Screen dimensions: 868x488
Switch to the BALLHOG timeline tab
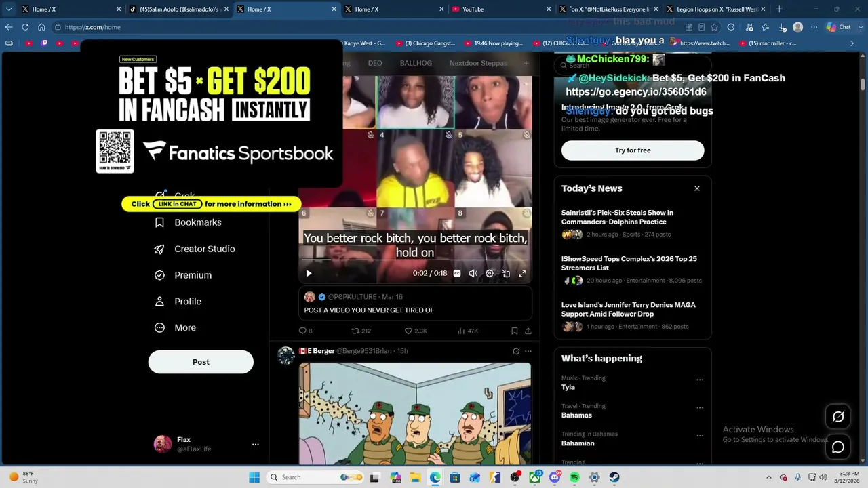[x=416, y=63]
